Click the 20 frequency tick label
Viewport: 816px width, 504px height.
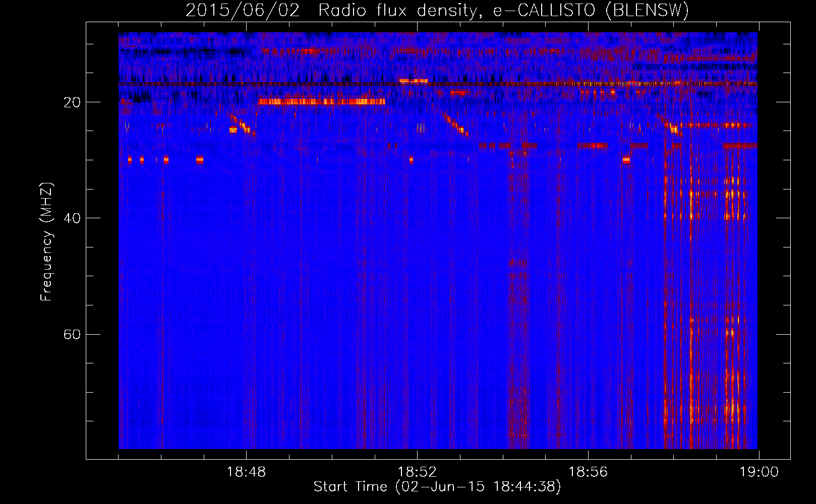72,102
